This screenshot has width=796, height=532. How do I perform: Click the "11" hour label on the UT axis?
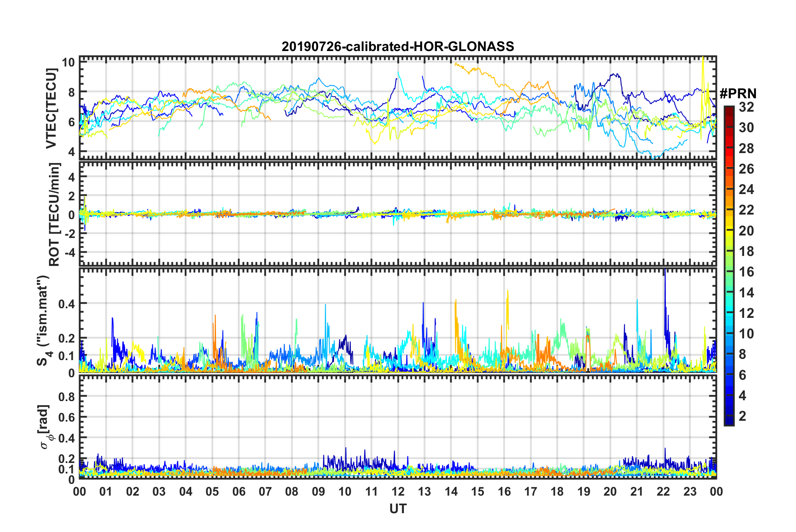(x=372, y=491)
